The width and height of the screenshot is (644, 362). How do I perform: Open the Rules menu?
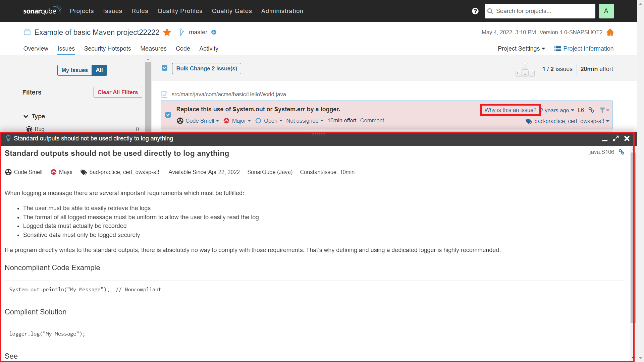click(140, 11)
